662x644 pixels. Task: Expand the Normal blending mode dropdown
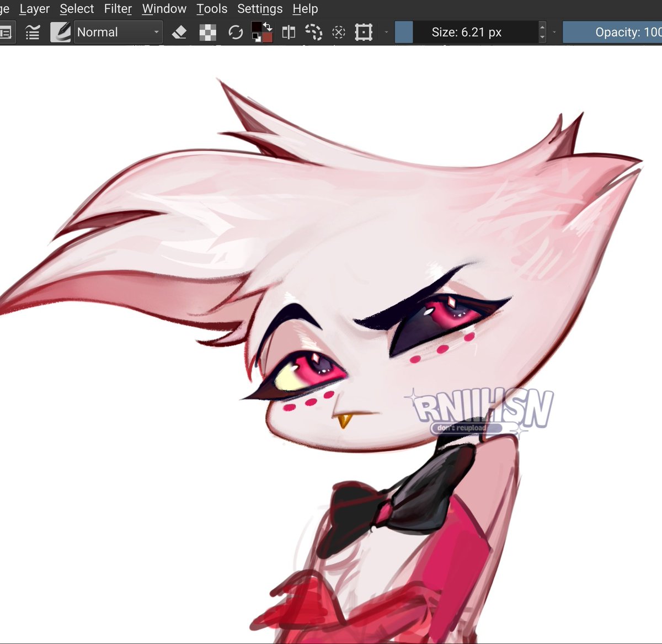click(x=118, y=32)
